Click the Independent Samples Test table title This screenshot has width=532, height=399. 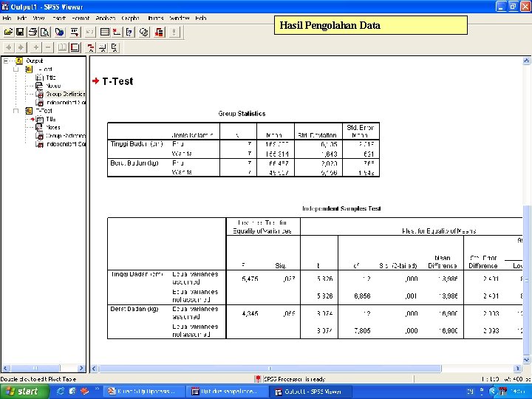[x=341, y=208]
